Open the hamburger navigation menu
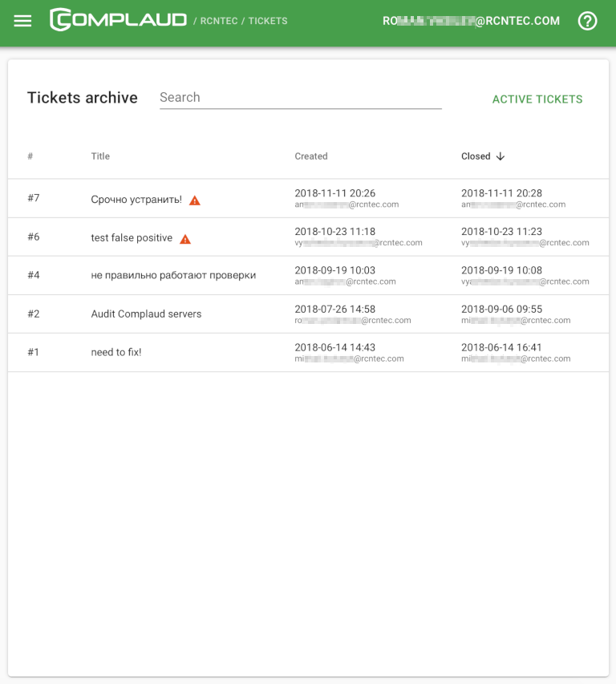Image resolution: width=616 pixels, height=684 pixels. pyautogui.click(x=23, y=21)
